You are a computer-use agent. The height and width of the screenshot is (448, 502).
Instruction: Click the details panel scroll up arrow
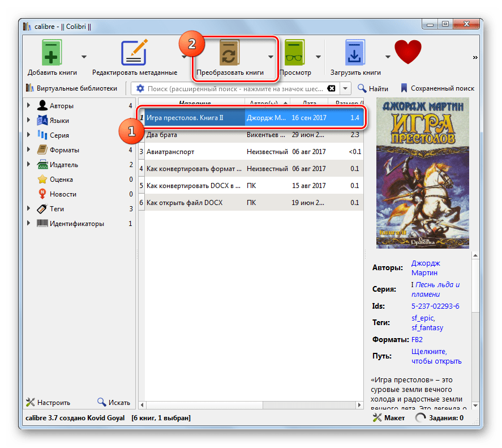(x=475, y=255)
